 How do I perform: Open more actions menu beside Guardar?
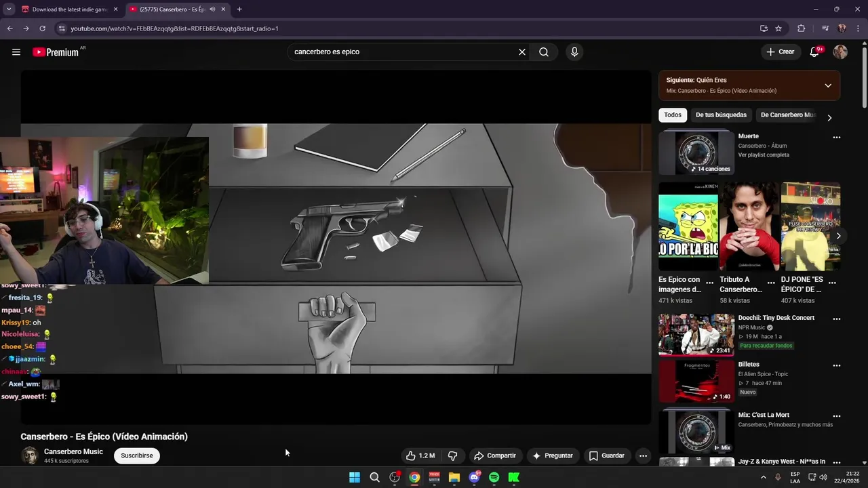point(643,455)
